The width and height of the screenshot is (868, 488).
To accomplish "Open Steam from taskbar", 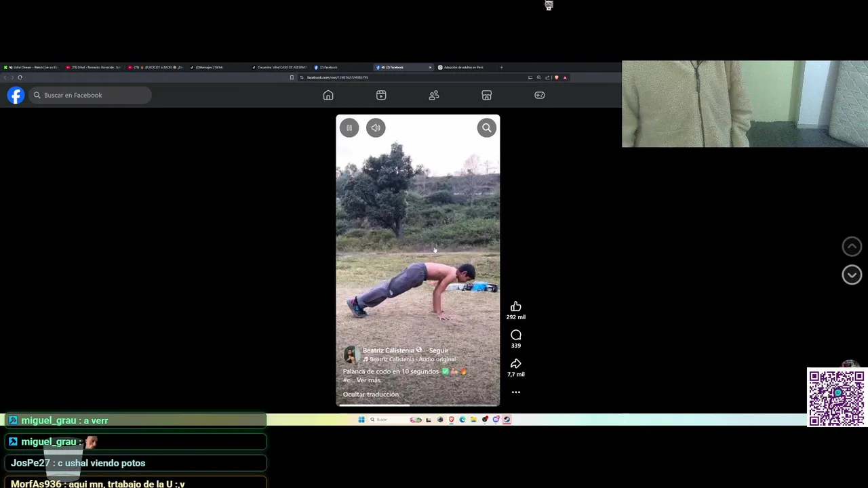I will pos(507,420).
